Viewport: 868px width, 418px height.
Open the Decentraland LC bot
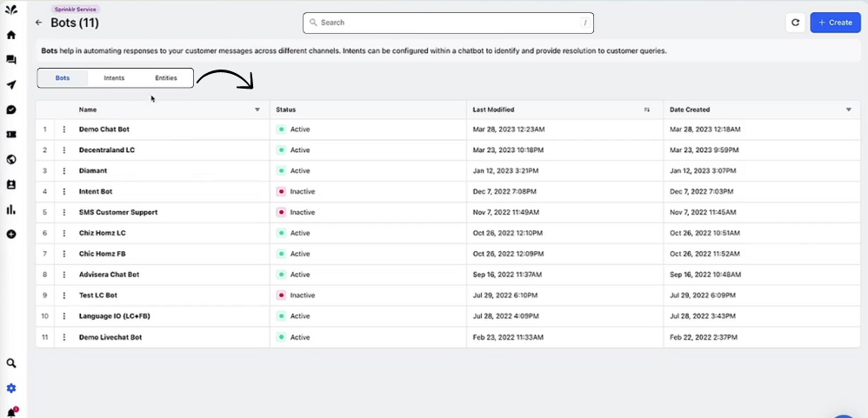tap(107, 149)
